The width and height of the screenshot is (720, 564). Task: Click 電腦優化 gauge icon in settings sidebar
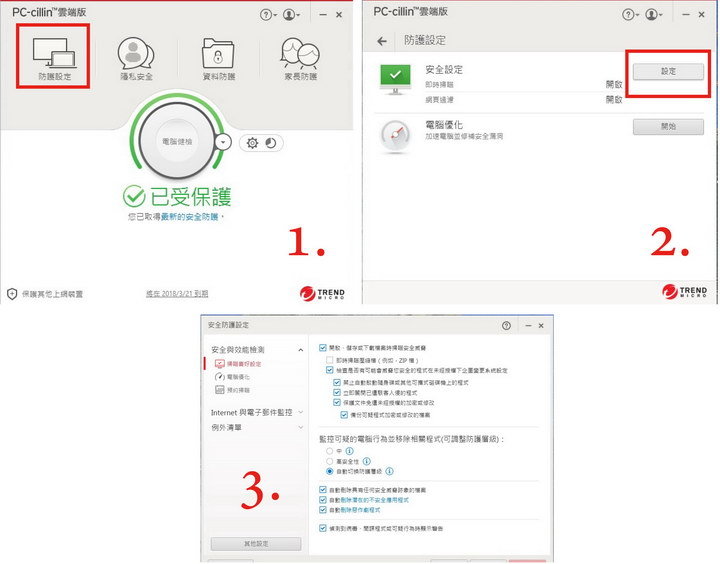219,377
